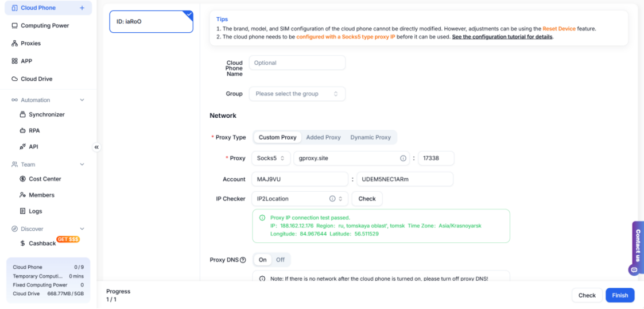Viewport: 644px width, 309px height.
Task: Click the APP grid icon
Action: (14, 61)
